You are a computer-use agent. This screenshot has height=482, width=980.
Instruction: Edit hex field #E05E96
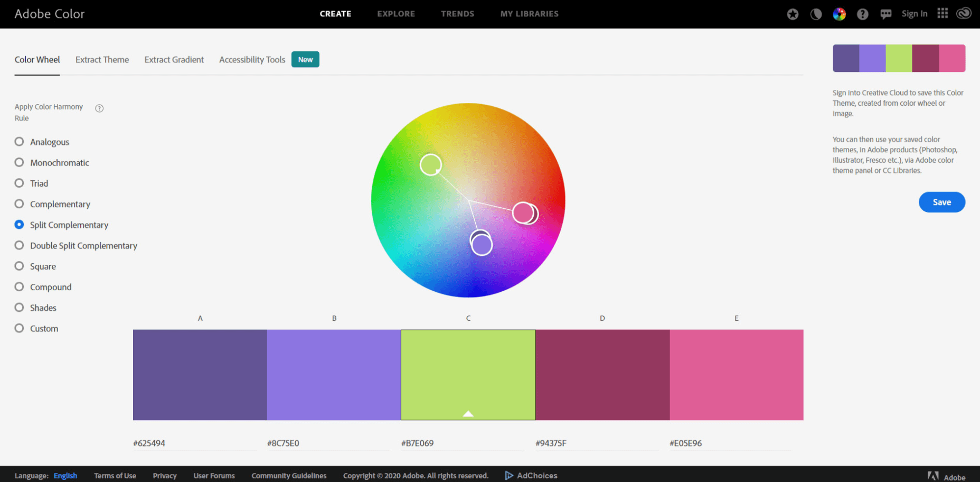pyautogui.click(x=731, y=443)
